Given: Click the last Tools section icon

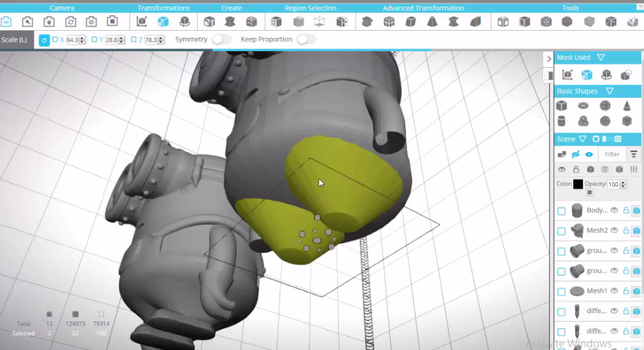Looking at the screenshot, I should 632,21.
